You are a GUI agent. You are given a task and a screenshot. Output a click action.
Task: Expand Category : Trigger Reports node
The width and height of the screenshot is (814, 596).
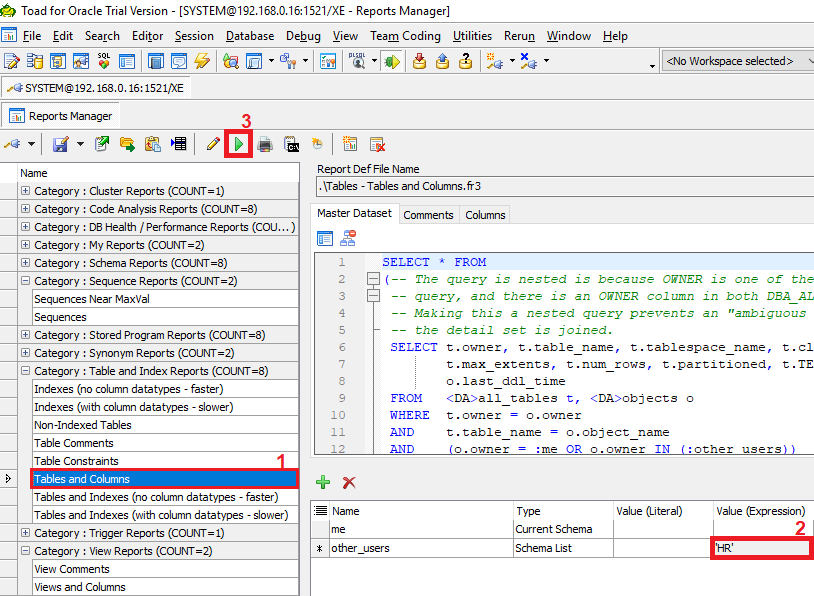(25, 533)
